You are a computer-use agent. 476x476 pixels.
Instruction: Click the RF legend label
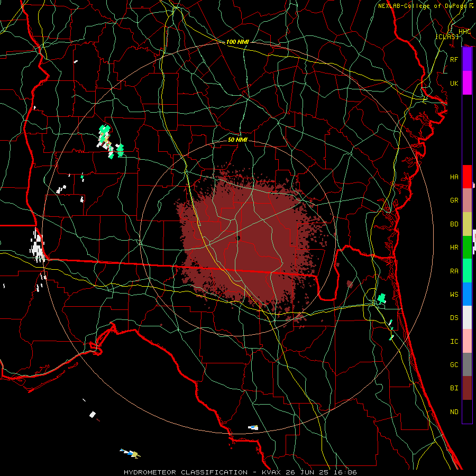(x=454, y=59)
